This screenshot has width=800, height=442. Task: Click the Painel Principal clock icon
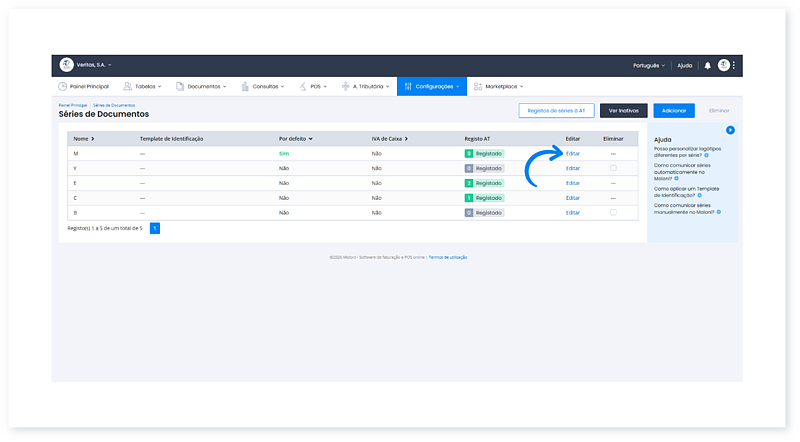[x=63, y=87]
